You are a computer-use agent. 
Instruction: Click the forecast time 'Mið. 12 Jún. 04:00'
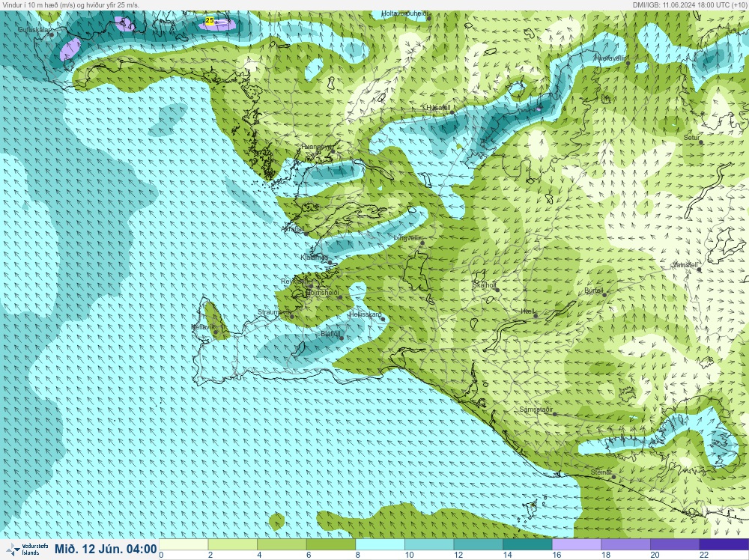point(106,549)
